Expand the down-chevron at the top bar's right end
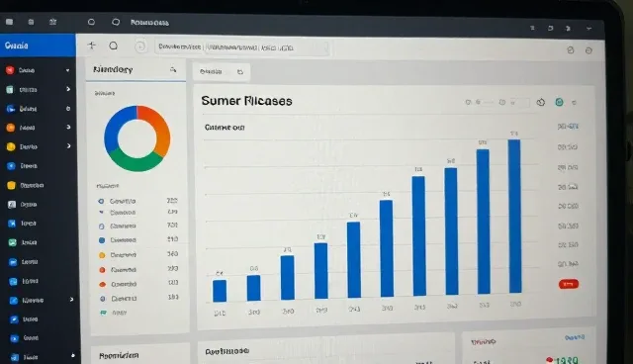This screenshot has width=633, height=364. point(589,29)
